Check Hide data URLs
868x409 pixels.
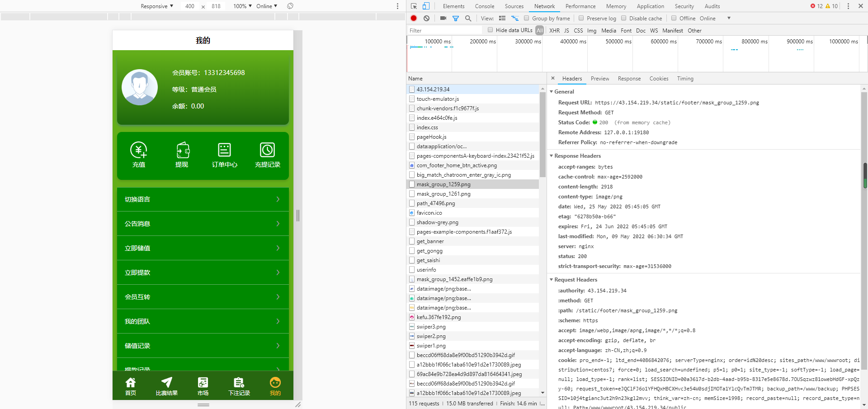[x=491, y=30]
